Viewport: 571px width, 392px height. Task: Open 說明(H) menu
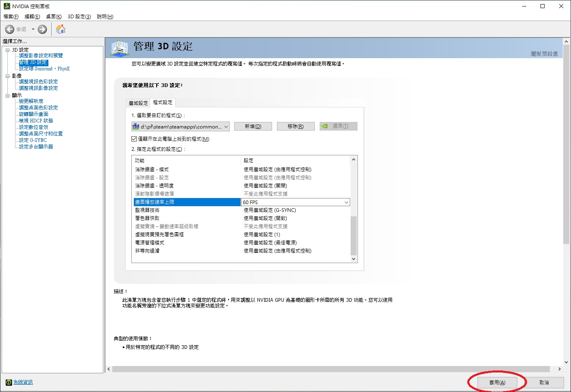(x=105, y=17)
